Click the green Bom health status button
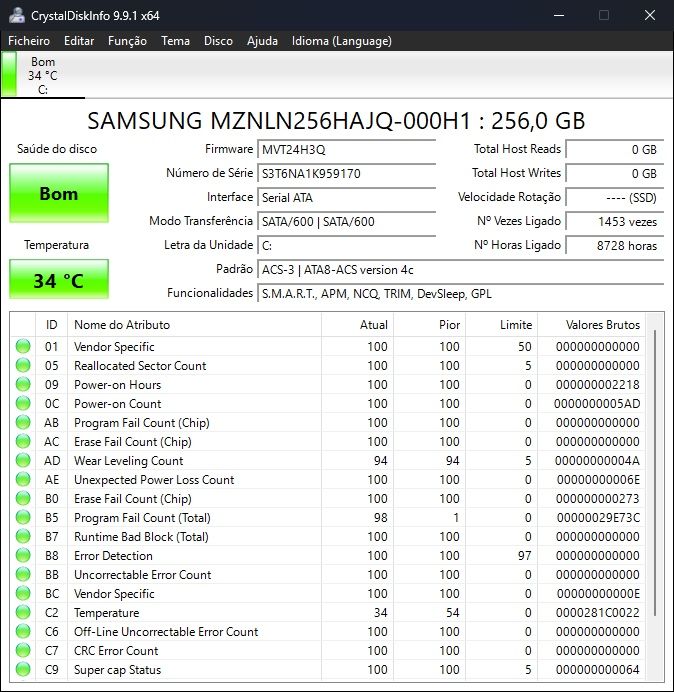The height and width of the screenshot is (692, 674). click(59, 193)
